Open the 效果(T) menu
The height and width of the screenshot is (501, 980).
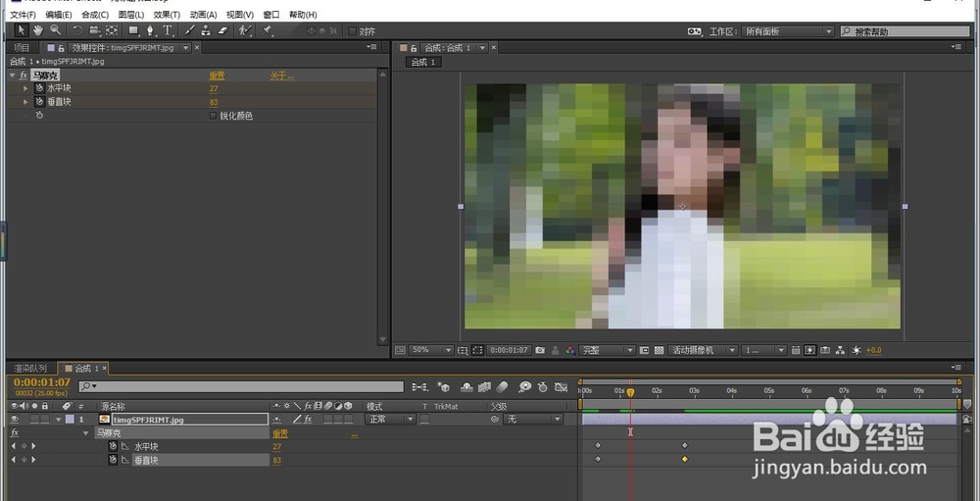pos(167,15)
